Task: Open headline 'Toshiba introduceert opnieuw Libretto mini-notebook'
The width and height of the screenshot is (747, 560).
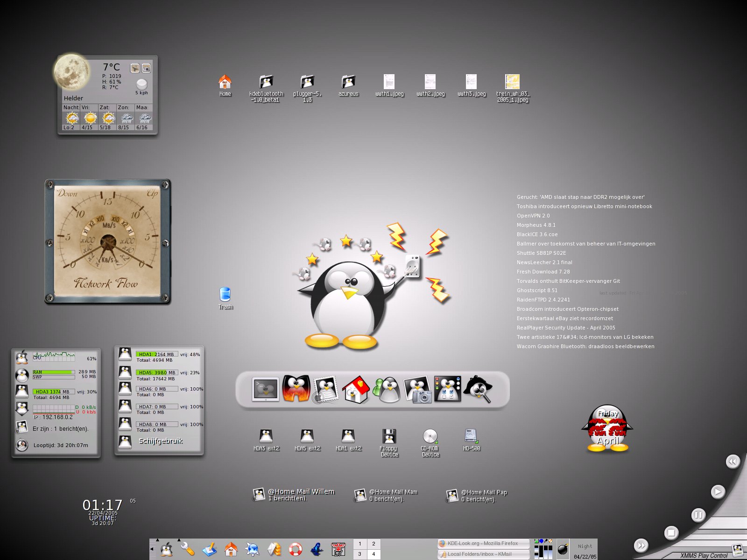Action: point(584,206)
